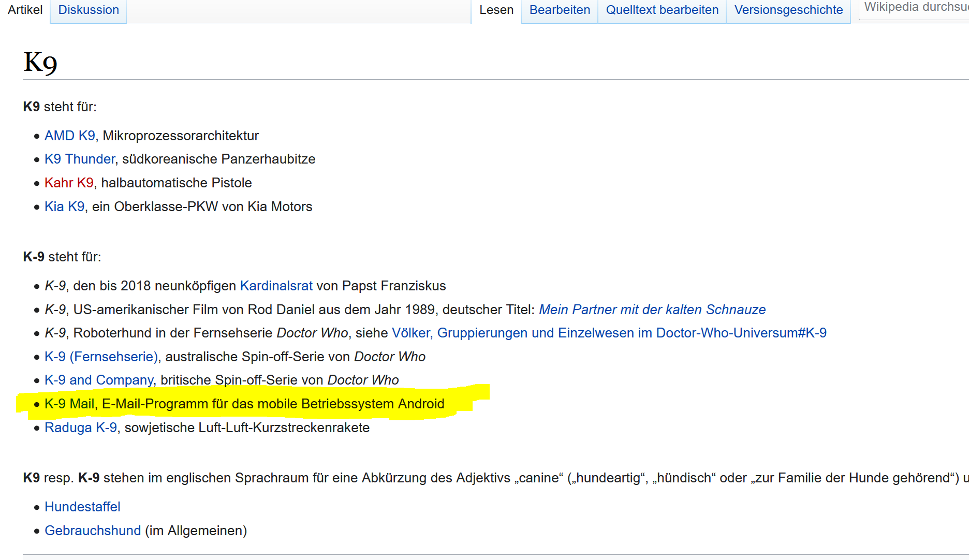Screen dimensions: 969x560
Task: Follow the Raduga K-9 link
Action: [81, 428]
